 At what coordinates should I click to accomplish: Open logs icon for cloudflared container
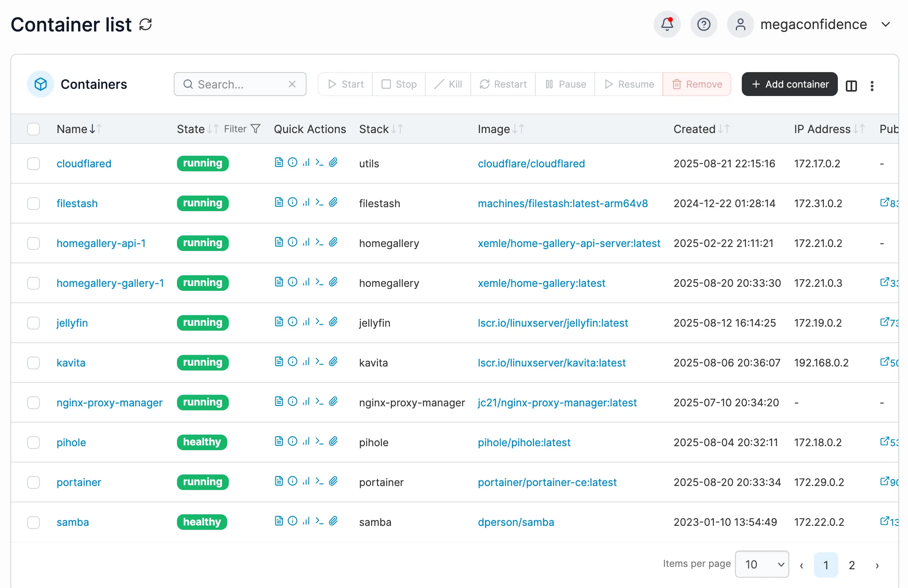(279, 162)
